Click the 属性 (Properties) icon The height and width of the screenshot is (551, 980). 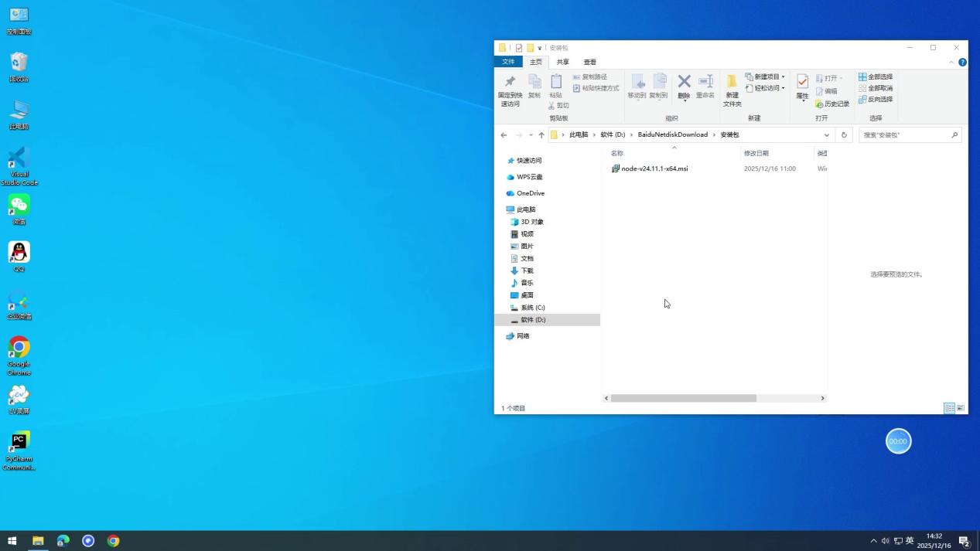tap(802, 83)
